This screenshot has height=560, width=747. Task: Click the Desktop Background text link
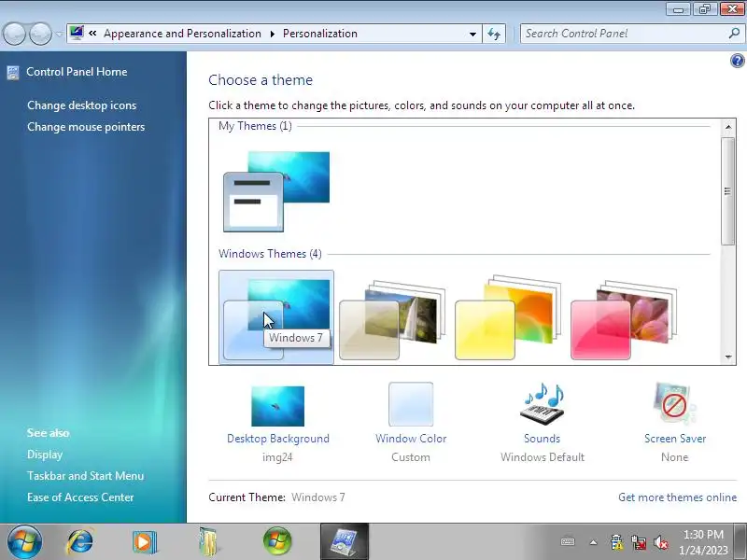pos(277,439)
